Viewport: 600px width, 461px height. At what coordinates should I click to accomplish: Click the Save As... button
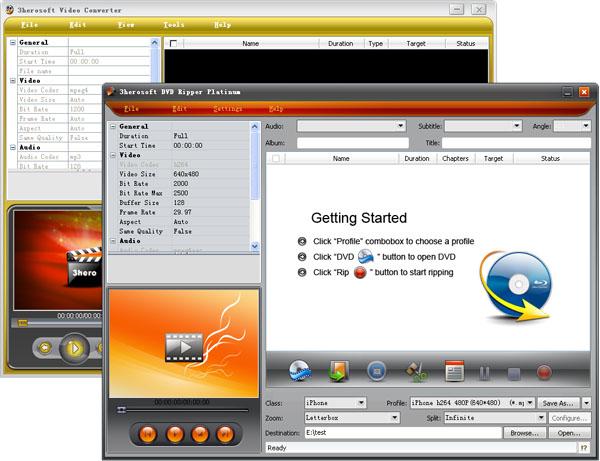[558, 403]
